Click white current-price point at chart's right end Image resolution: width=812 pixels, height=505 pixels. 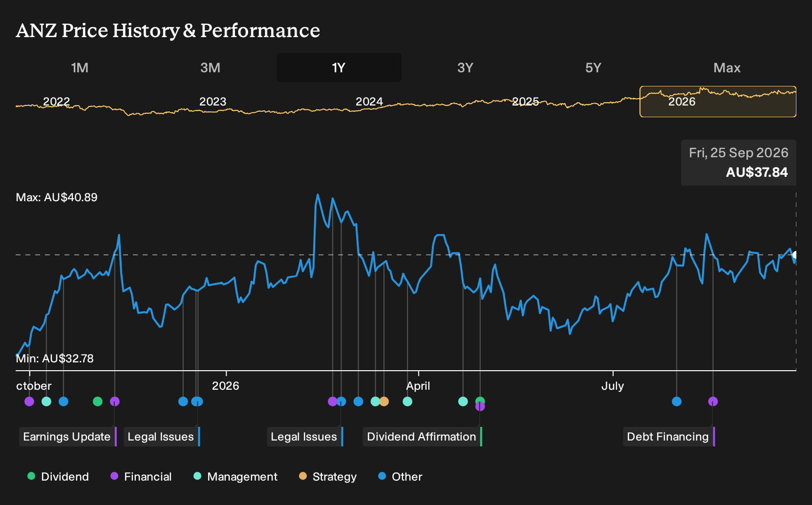click(x=795, y=255)
